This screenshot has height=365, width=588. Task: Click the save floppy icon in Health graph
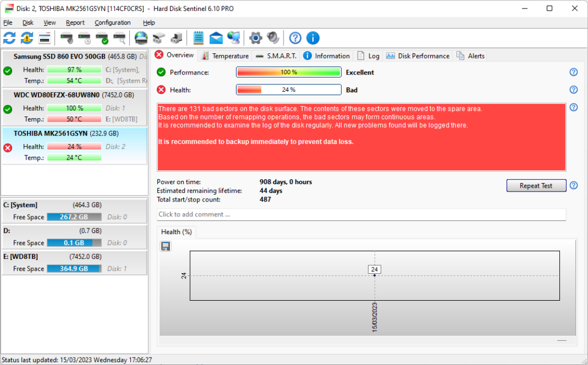(165, 246)
